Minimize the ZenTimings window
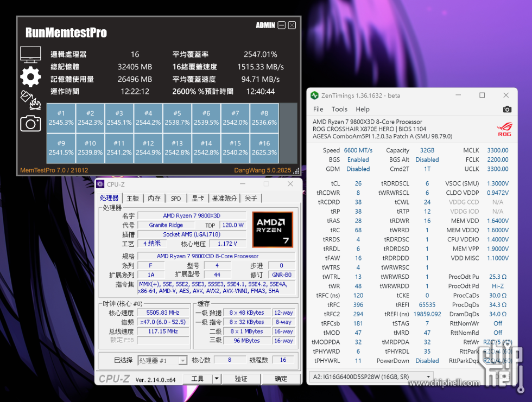 coord(458,95)
